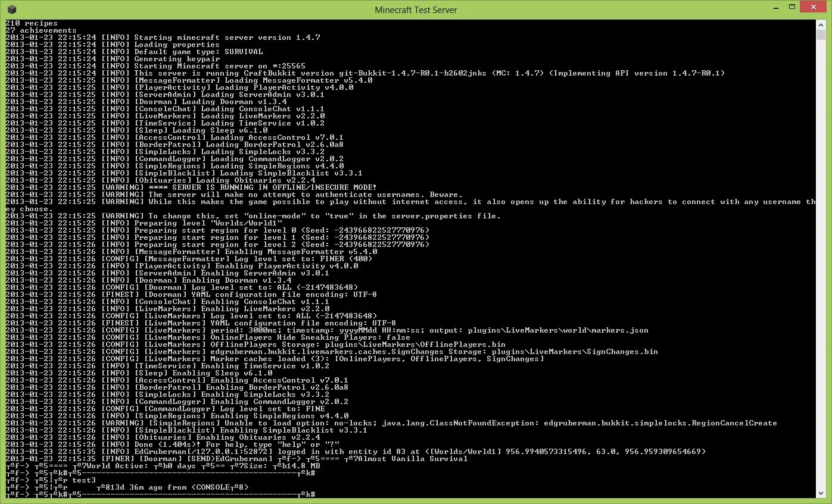Screen dimensions: 832x504
Task: Click 'EdGruberman logged in with entity id' line
Action: pos(356,452)
